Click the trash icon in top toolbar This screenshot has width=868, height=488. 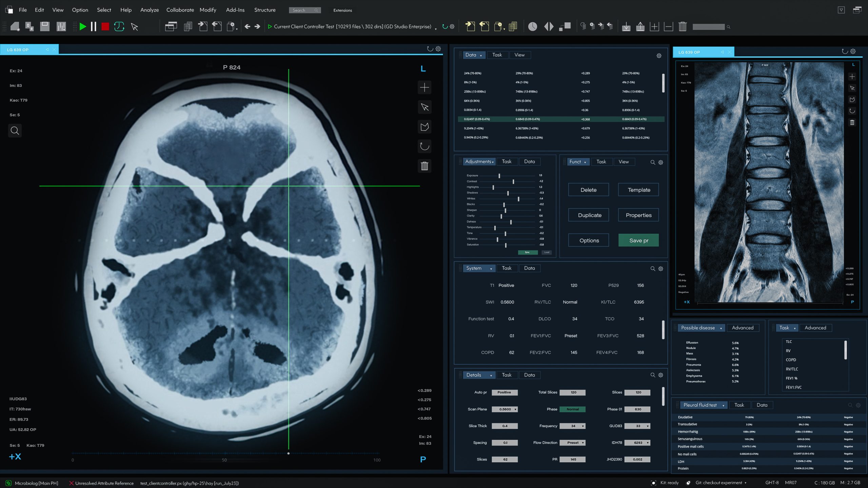coord(683,26)
